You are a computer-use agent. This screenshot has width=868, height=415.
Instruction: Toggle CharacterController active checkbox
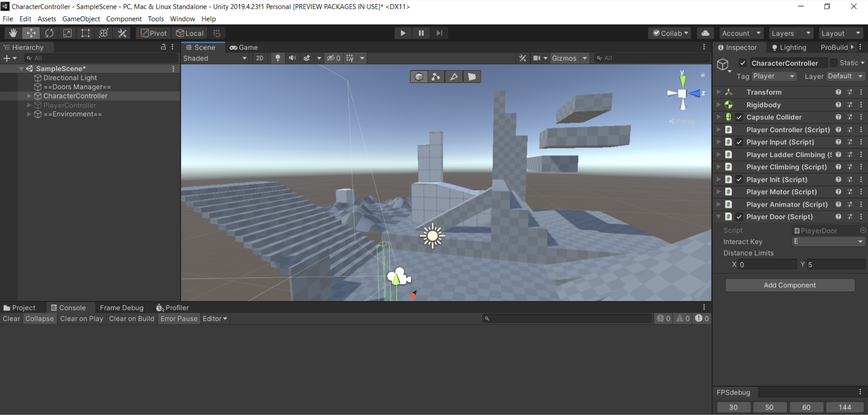[743, 63]
